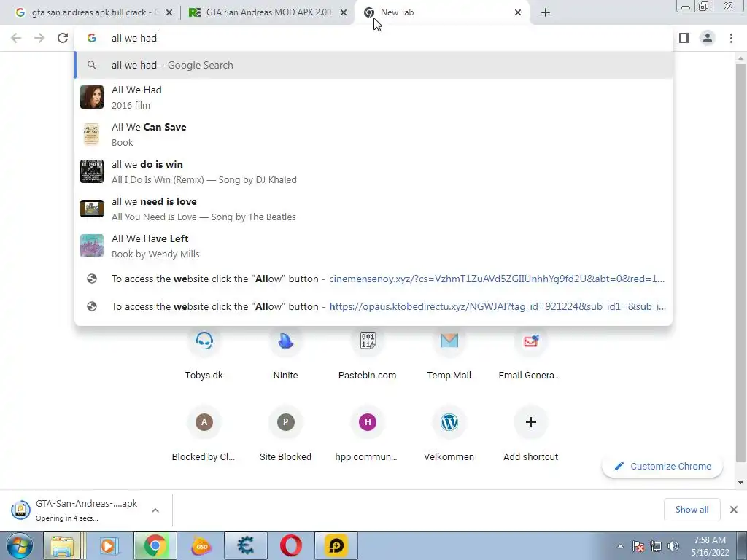Image resolution: width=747 pixels, height=560 pixels.
Task: Open the media player taskbar icon
Action: (x=109, y=546)
